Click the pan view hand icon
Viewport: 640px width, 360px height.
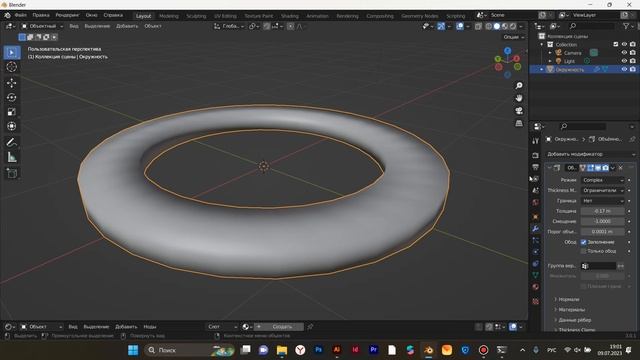pos(519,98)
